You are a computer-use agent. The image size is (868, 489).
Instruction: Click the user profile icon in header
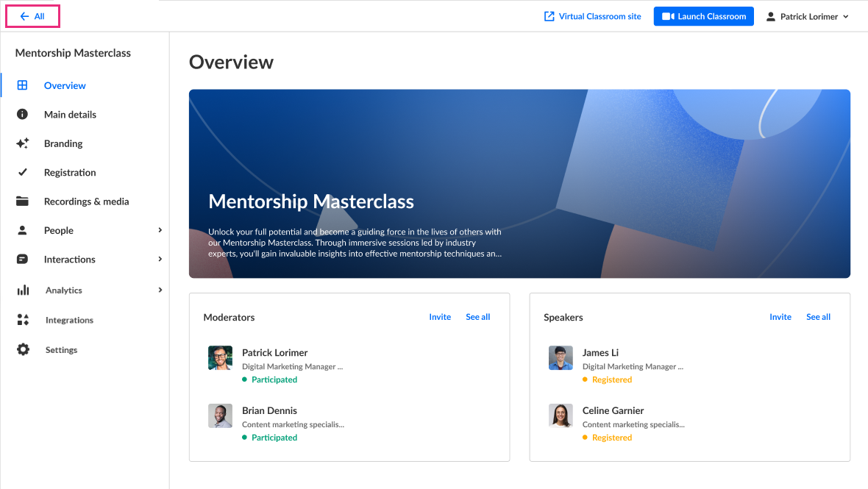771,17
